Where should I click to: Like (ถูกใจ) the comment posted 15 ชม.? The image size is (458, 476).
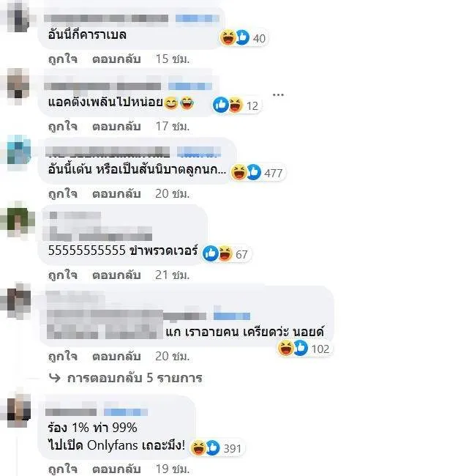pos(63,59)
